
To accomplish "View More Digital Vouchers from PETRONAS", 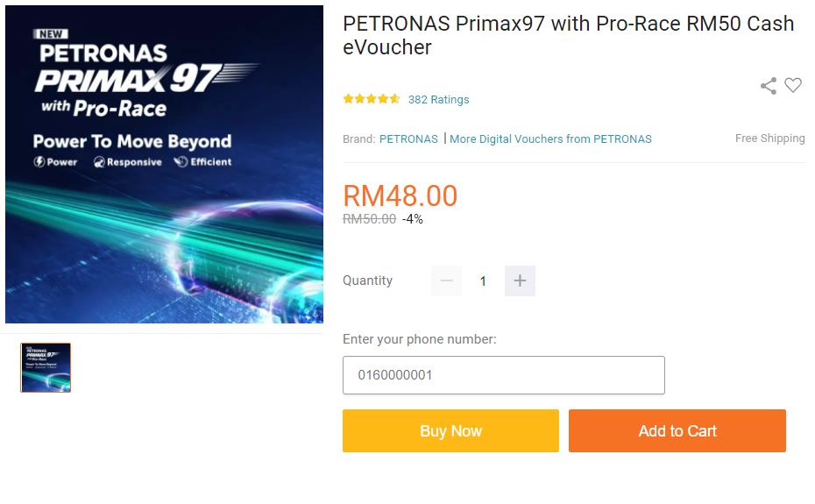I will [550, 138].
